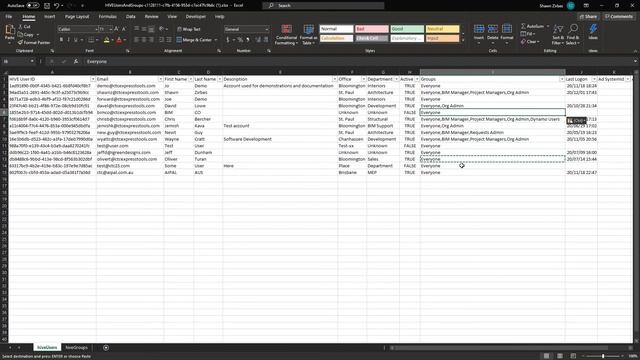Image resolution: width=640 pixels, height=360 pixels.
Task: Open Sort & Filter menu
Action: (x=558, y=34)
